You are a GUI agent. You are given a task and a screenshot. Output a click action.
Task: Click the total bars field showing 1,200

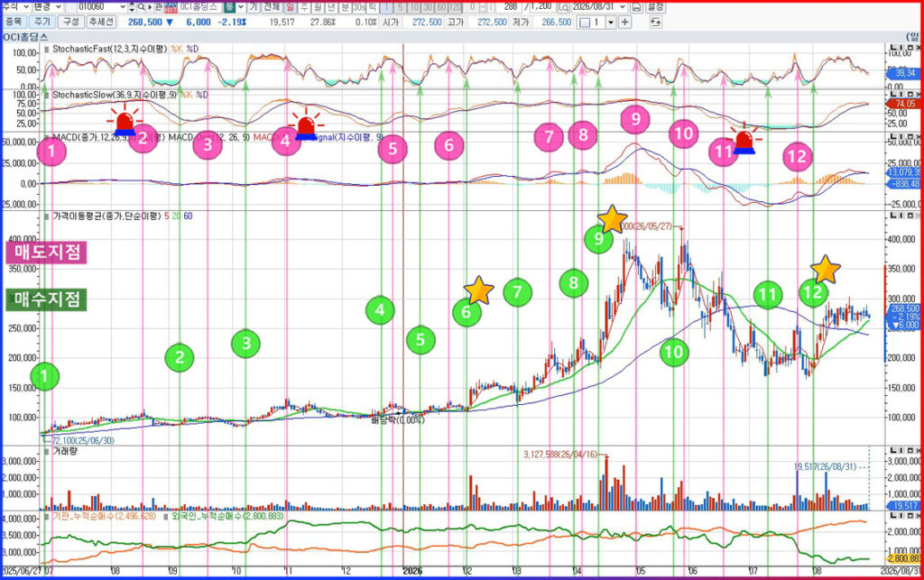[x=541, y=7]
